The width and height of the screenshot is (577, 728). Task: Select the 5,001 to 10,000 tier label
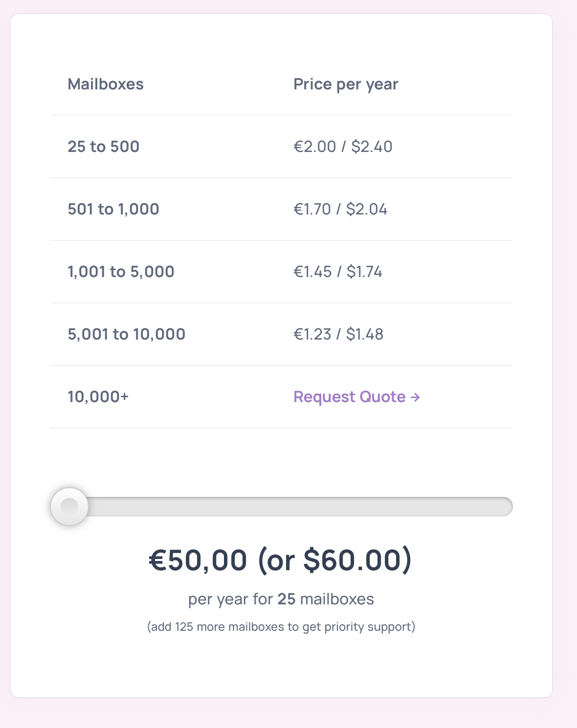click(x=127, y=334)
